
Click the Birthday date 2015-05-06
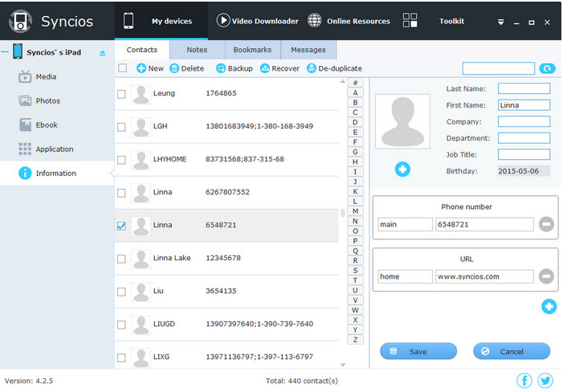point(524,171)
